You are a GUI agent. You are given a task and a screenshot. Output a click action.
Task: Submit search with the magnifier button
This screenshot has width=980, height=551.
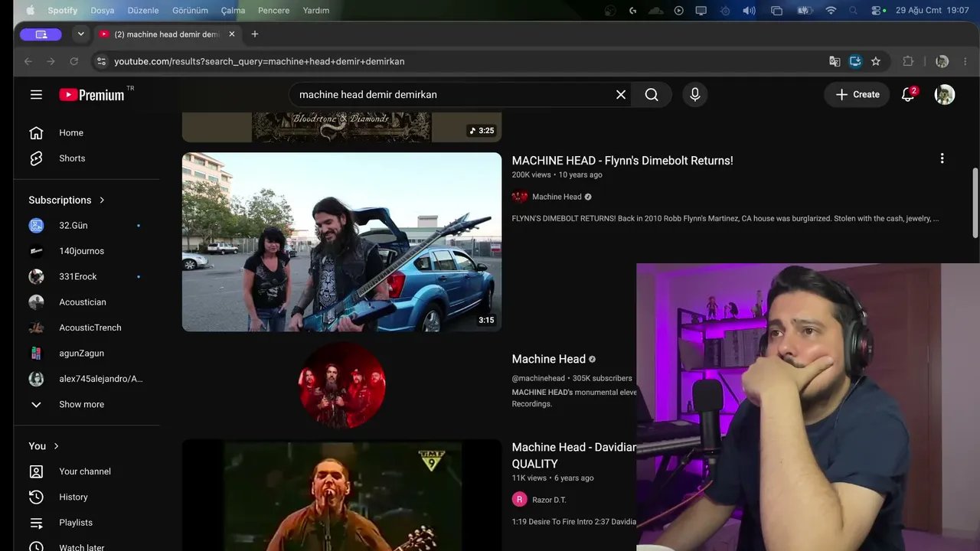[x=652, y=94]
